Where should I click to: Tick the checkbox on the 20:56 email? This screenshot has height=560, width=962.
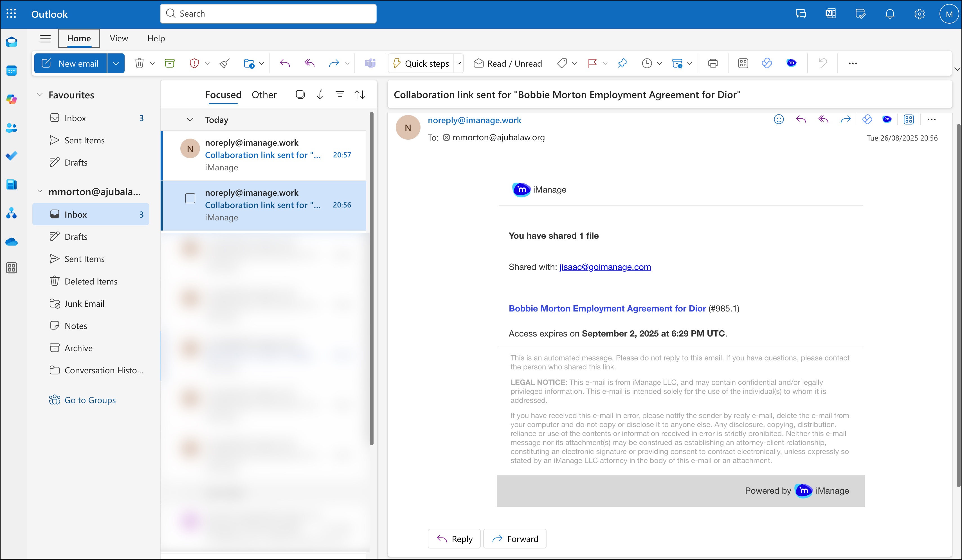click(x=190, y=198)
